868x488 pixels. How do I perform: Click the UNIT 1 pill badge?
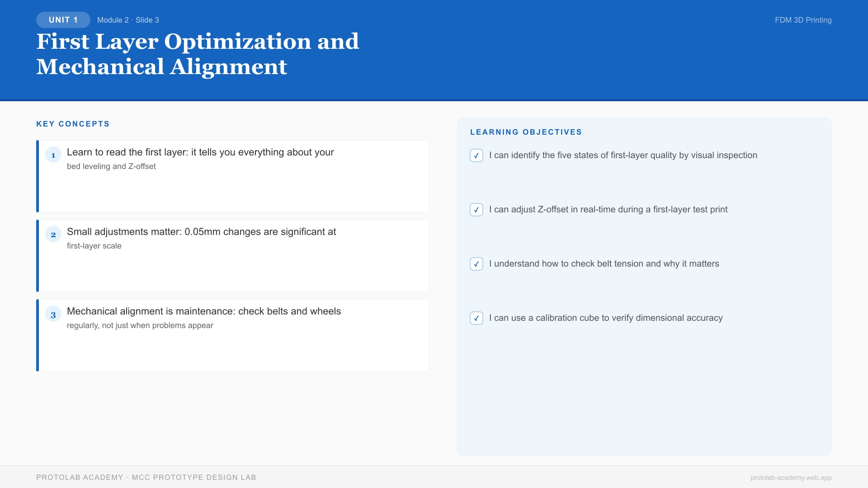(x=63, y=20)
